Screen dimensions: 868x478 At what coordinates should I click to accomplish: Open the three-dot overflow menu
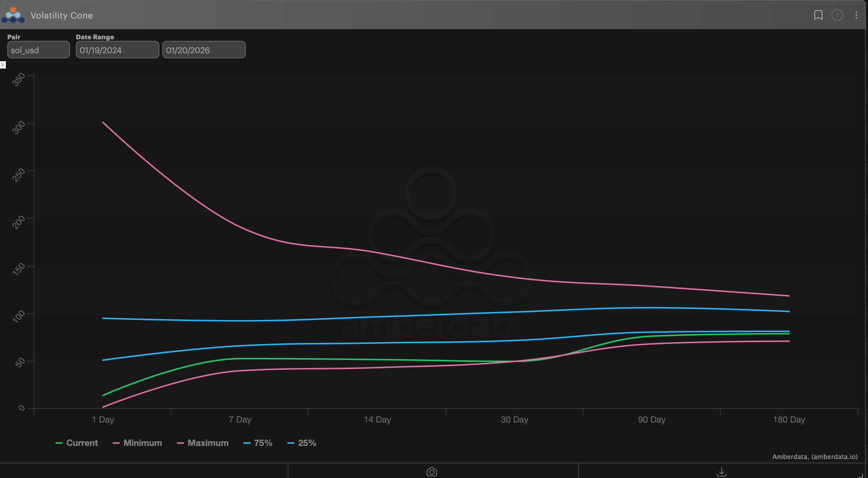tap(856, 15)
